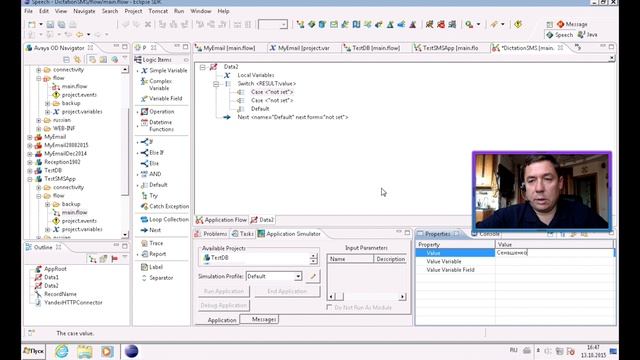
Task: Select YandexHTTPConnector in Outline
Action: (69, 303)
